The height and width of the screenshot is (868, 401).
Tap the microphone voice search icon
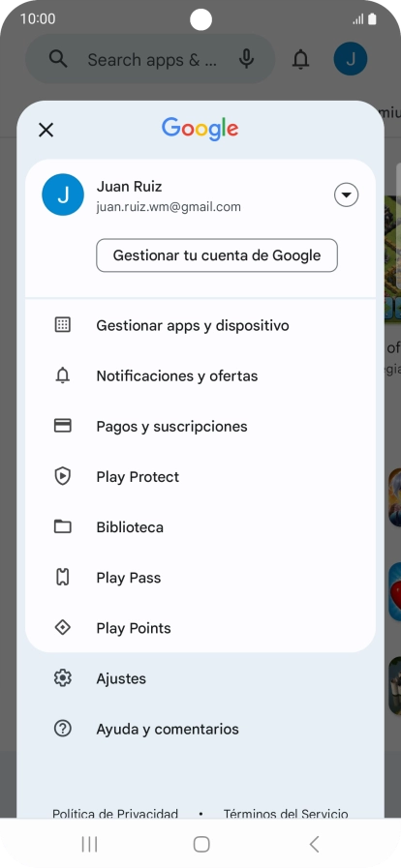(246, 59)
